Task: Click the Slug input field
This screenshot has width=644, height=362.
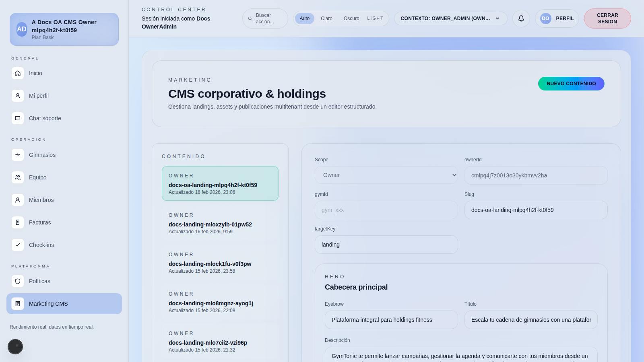Action: [536, 210]
